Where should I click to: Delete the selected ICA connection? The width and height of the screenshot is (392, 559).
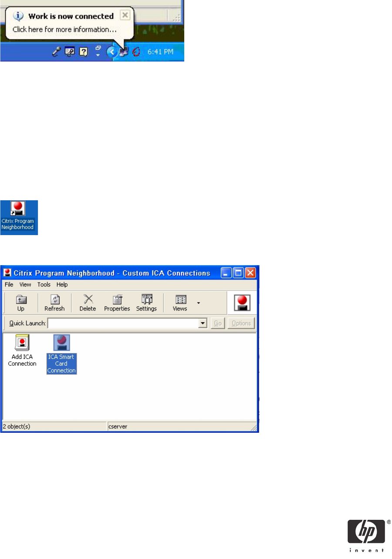[88, 303]
